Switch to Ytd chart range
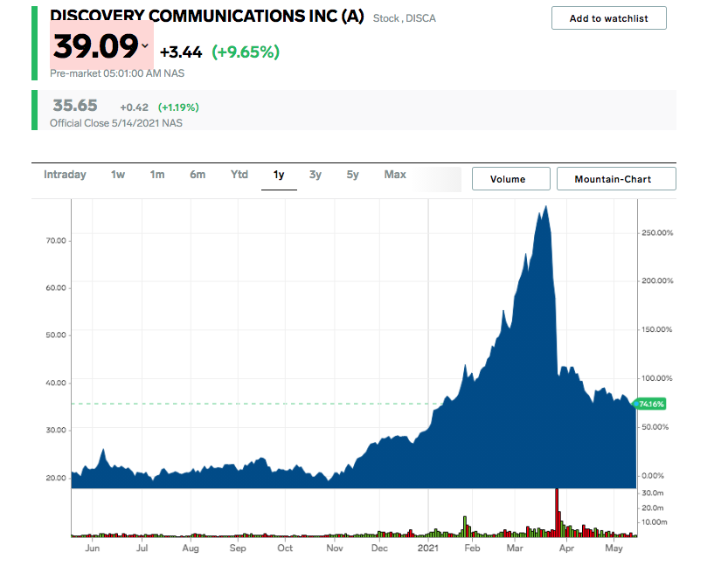This screenshot has width=728, height=566. click(x=239, y=175)
